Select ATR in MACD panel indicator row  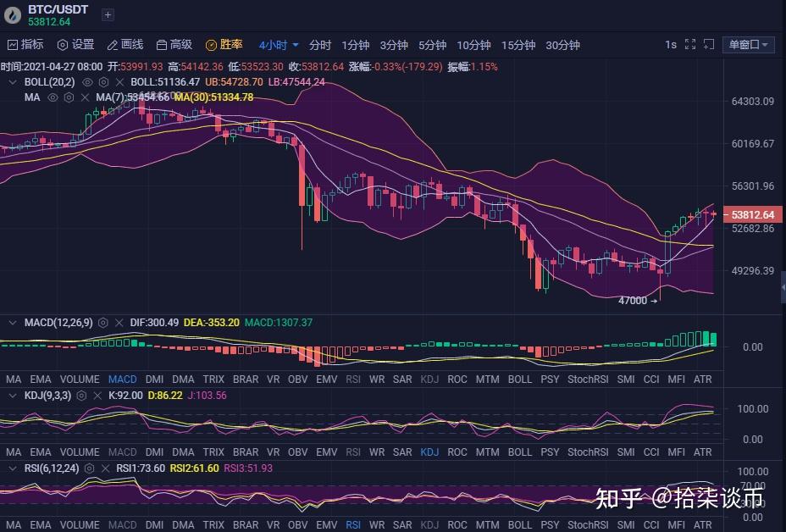tap(702, 379)
